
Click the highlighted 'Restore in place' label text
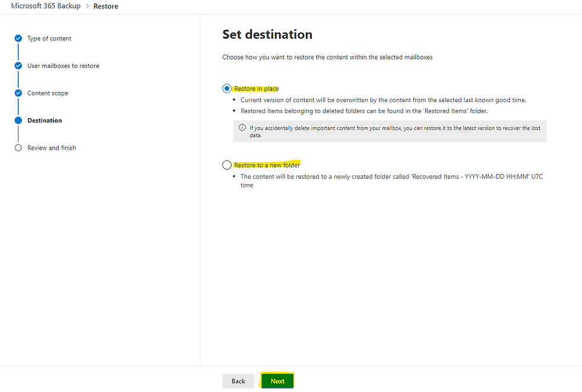pos(257,88)
